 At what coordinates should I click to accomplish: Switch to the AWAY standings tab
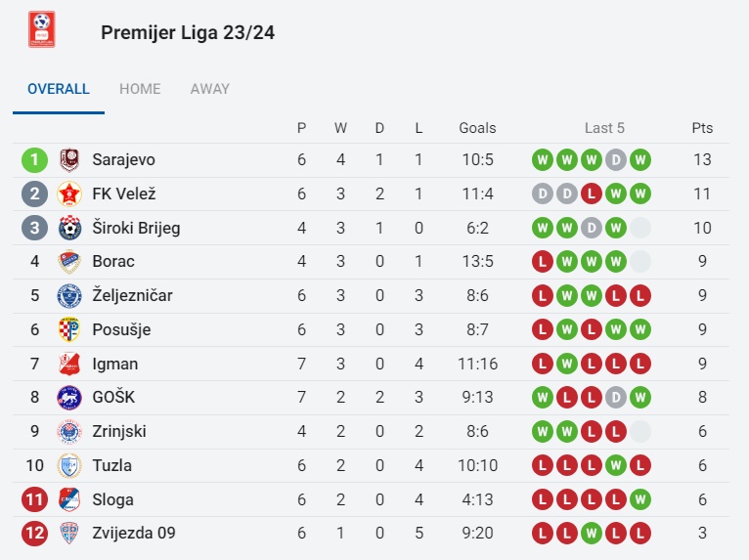click(x=209, y=89)
